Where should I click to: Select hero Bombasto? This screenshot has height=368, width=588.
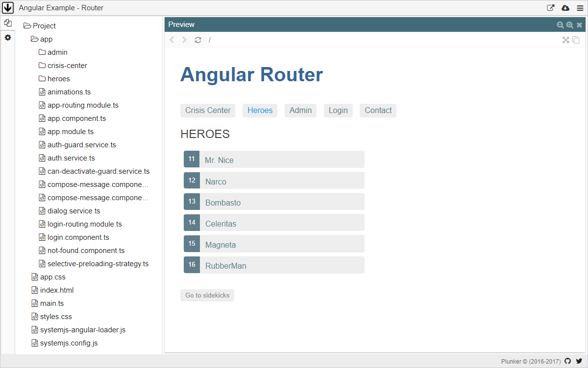tap(274, 202)
